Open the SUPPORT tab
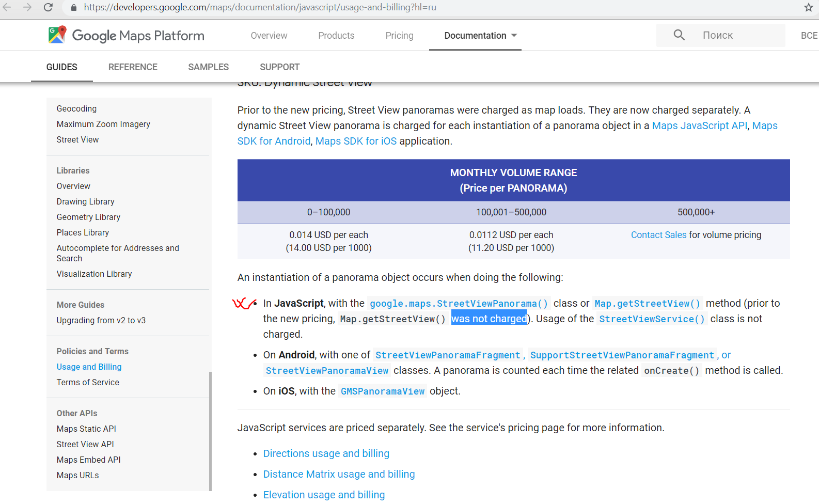Image resolution: width=819 pixels, height=504 pixels. click(x=279, y=67)
